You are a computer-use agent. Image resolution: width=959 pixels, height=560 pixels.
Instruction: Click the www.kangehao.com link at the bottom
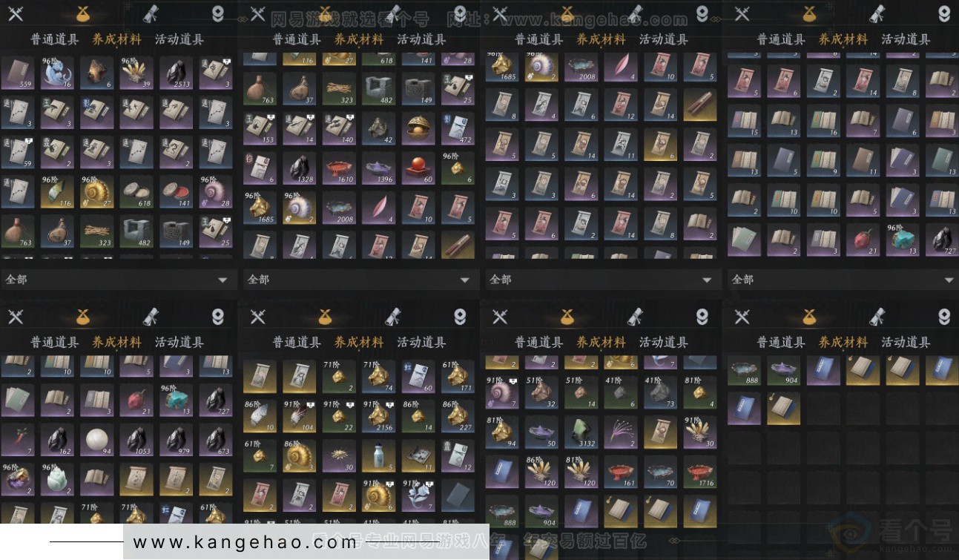[x=245, y=542]
